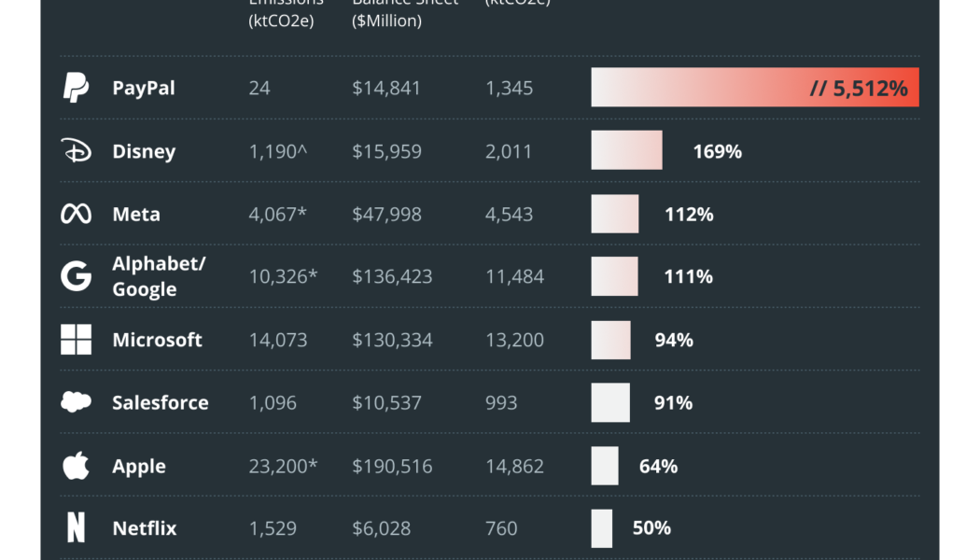Select the Apple logo icon
The width and height of the screenshot is (980, 560).
[x=76, y=465]
